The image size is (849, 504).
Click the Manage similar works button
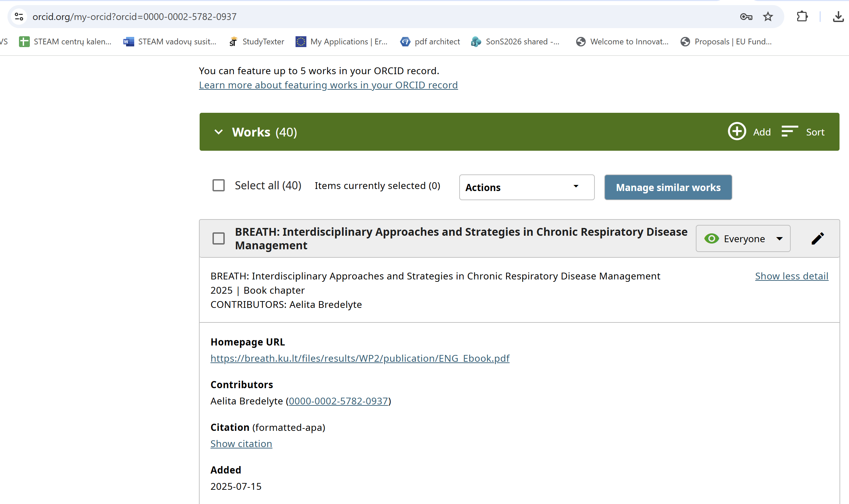[x=668, y=187]
